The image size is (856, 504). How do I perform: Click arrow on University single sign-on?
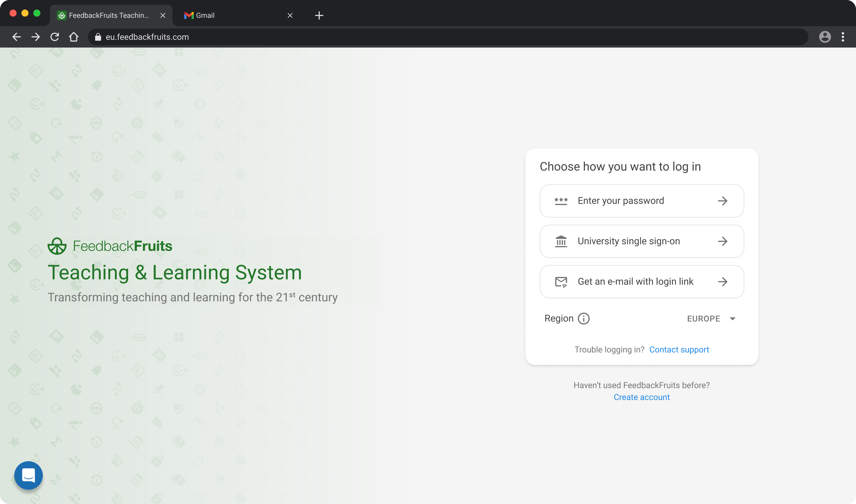click(723, 241)
